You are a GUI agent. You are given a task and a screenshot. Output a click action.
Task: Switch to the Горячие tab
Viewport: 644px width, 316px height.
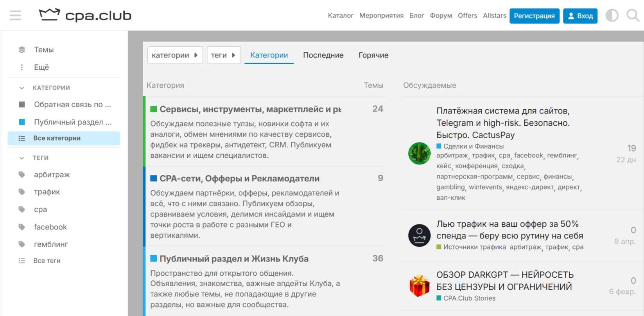pyautogui.click(x=373, y=55)
